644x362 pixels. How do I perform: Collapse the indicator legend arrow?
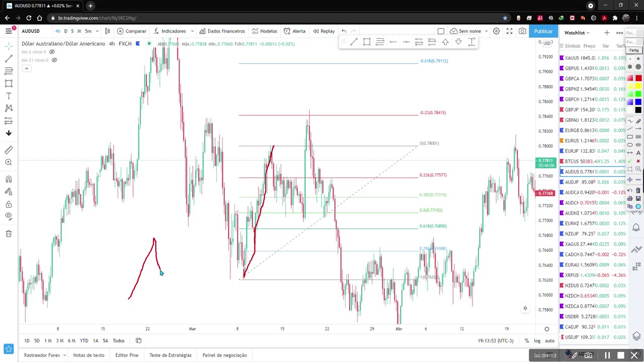[x=26, y=68]
